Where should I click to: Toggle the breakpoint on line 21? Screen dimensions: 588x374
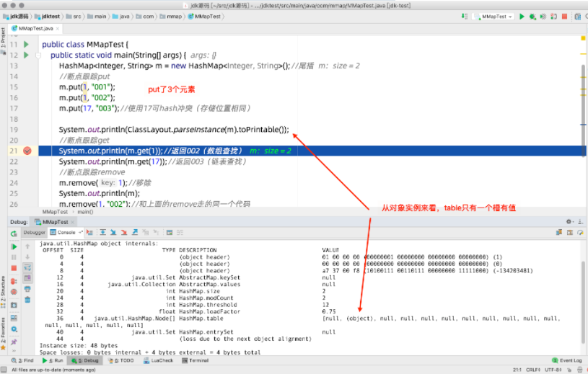(27, 151)
